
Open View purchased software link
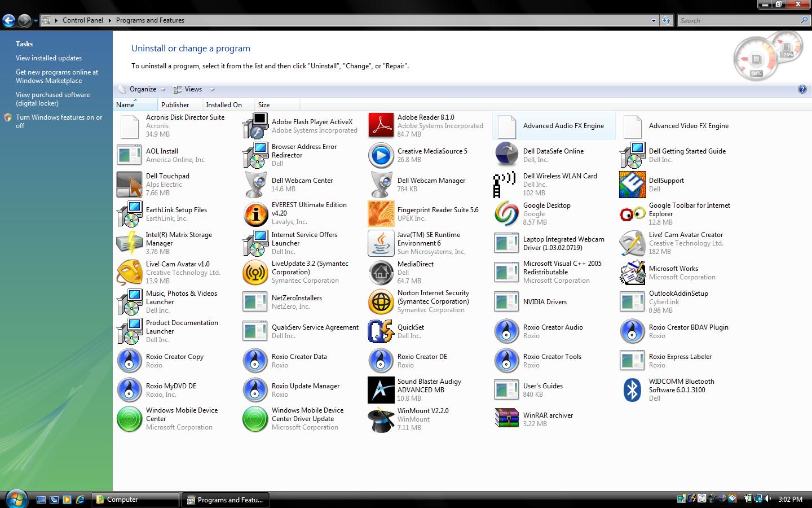pos(52,99)
